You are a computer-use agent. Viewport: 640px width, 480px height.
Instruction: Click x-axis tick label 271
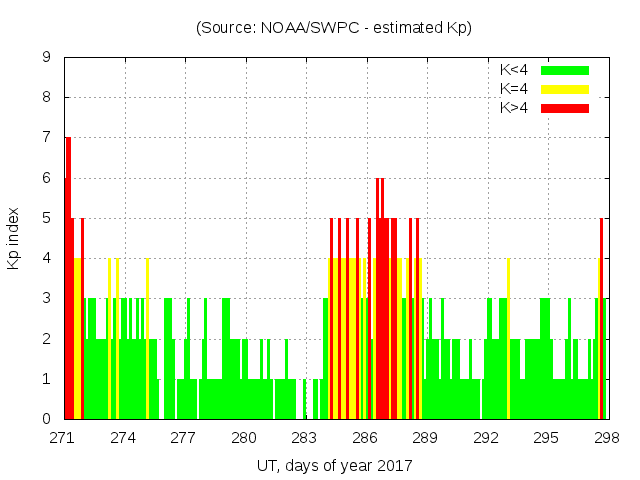pos(63,438)
